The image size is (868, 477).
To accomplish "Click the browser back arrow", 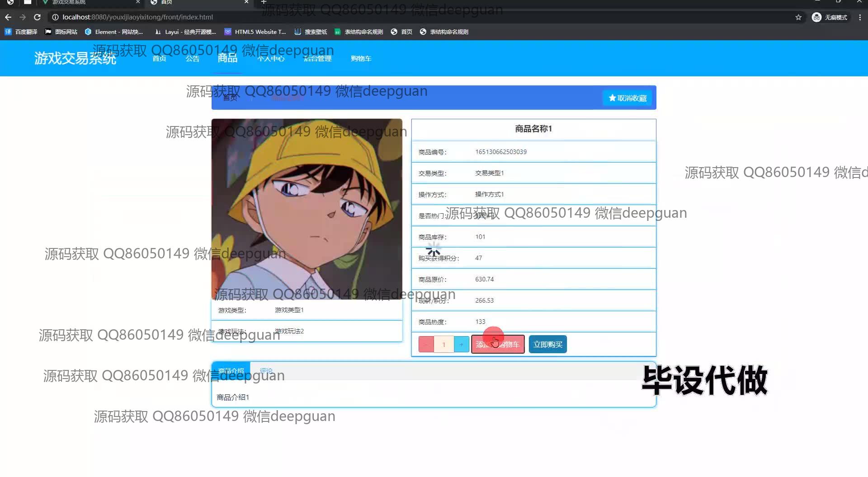I will (x=8, y=17).
